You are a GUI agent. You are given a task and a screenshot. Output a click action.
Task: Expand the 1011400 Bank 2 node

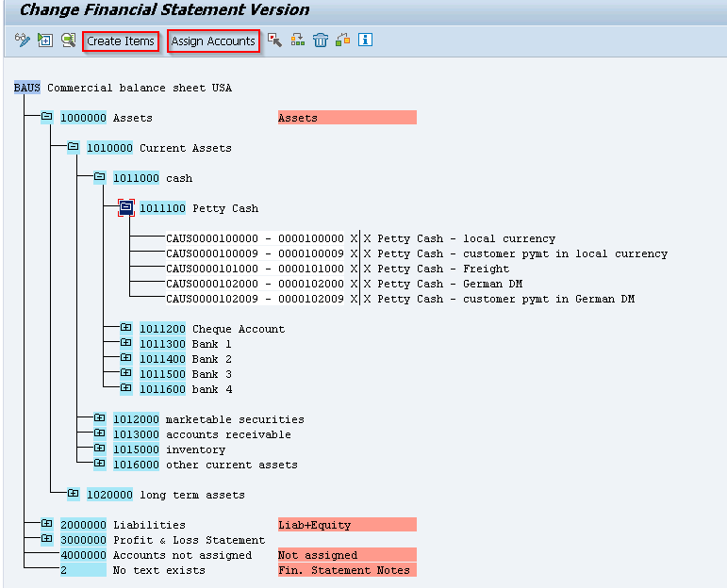pyautogui.click(x=126, y=358)
